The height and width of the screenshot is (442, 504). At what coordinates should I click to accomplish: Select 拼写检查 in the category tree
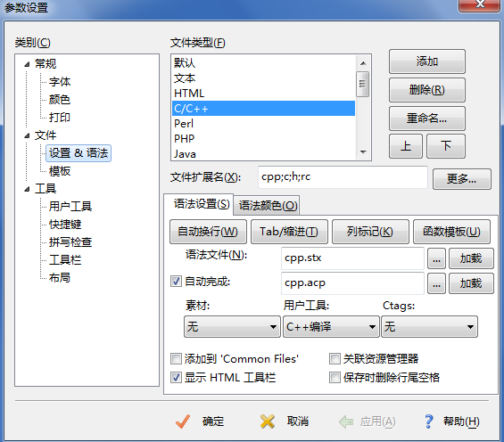(x=70, y=242)
